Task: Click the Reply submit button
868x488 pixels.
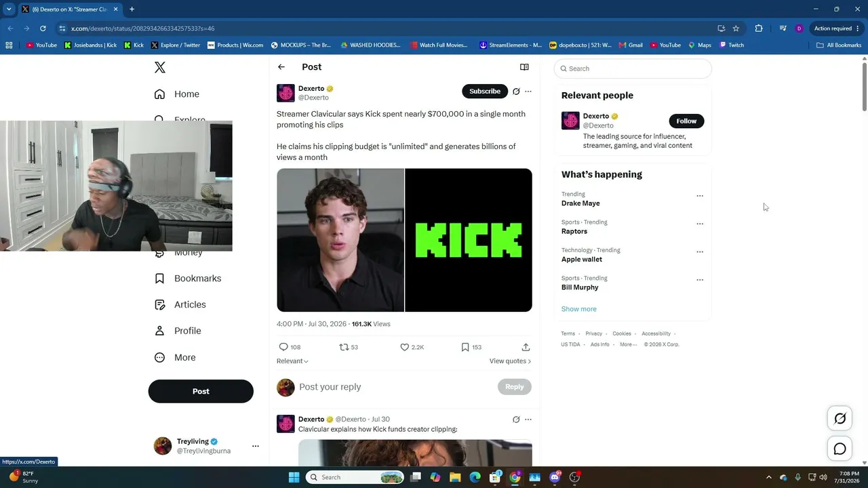Action: point(515,387)
